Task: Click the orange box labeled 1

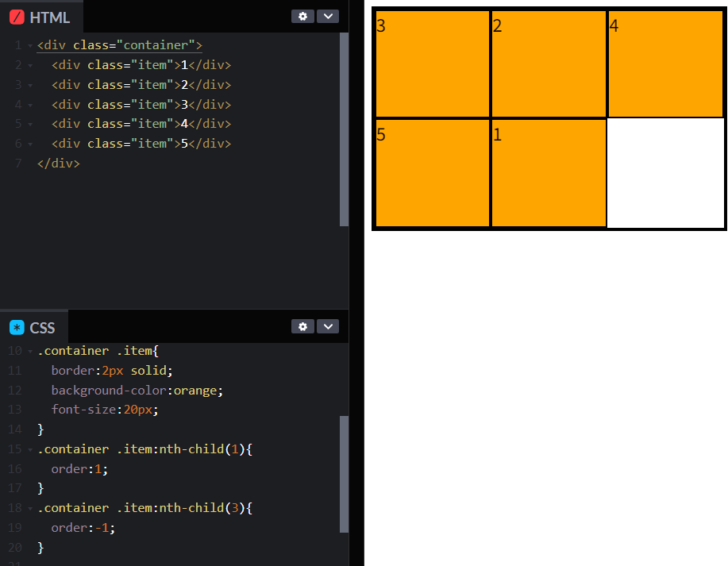Action: tap(549, 173)
